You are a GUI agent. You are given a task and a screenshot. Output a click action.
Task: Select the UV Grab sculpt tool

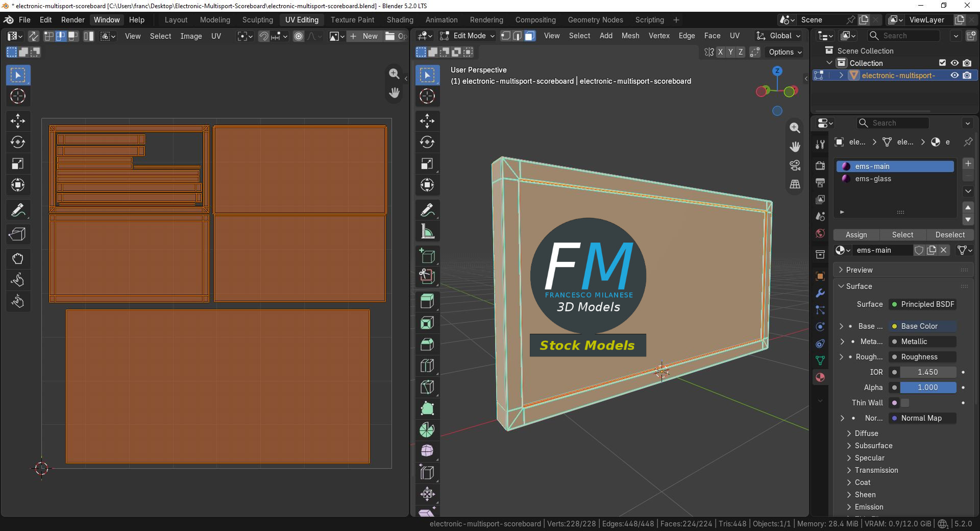pyautogui.click(x=18, y=258)
